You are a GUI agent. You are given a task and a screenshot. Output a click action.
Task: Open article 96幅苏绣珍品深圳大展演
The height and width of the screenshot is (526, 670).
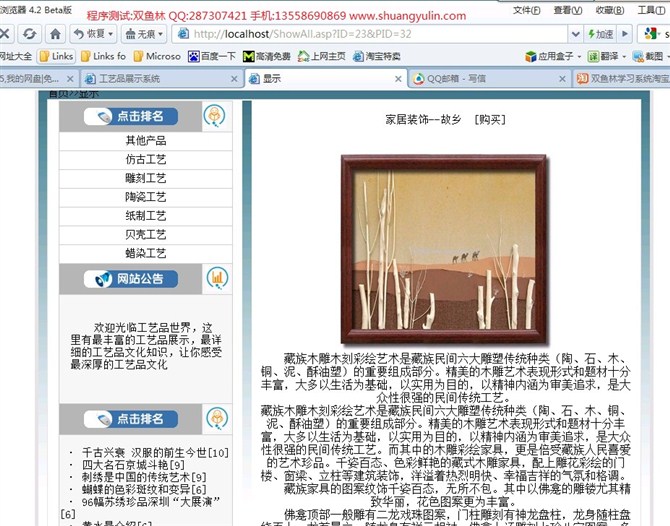(x=151, y=501)
